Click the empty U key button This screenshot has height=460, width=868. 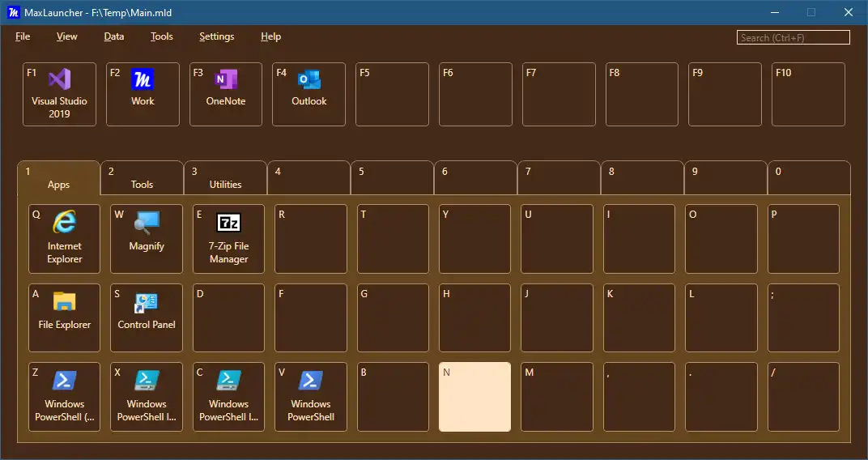[x=557, y=239]
